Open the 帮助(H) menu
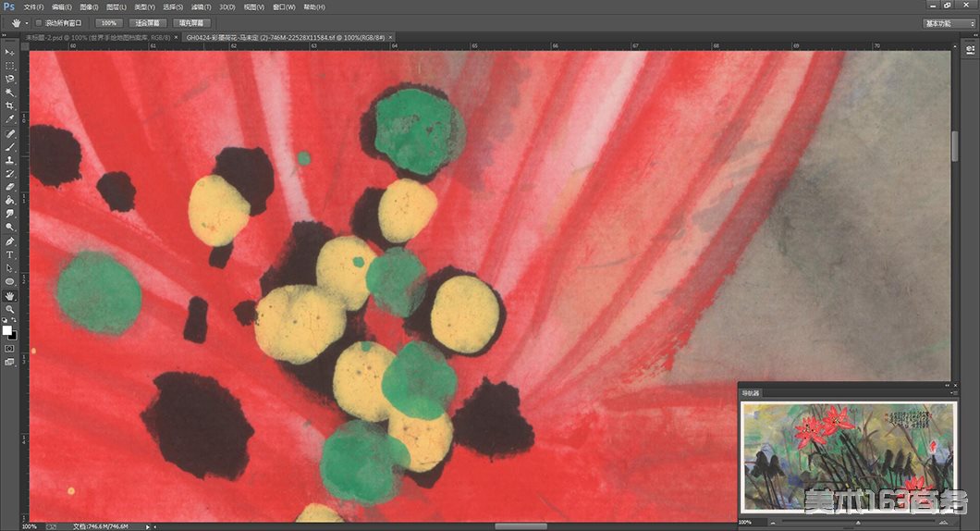Image resolution: width=980 pixels, height=531 pixels. click(313, 6)
